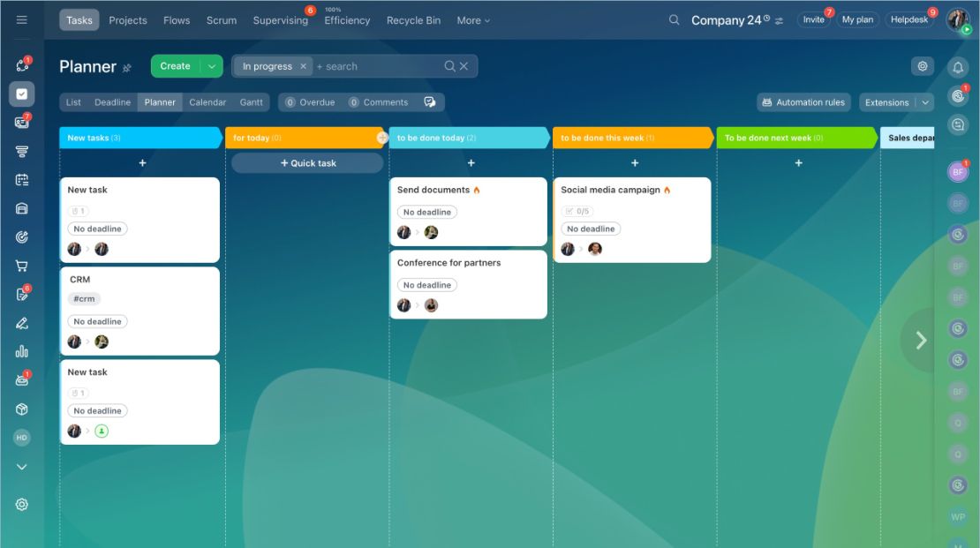Screen dimensions: 980x548
Task: Open the goals target icon in the sidebar
Action: tap(22, 236)
